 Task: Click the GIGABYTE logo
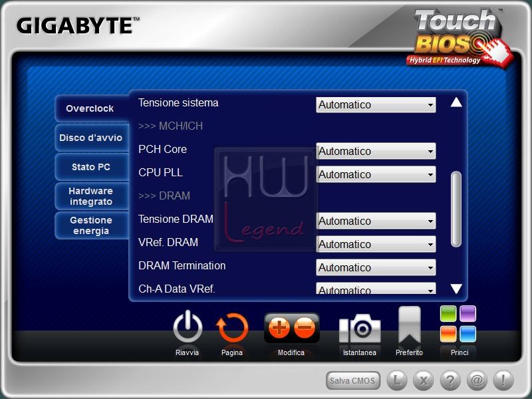pos(78,25)
